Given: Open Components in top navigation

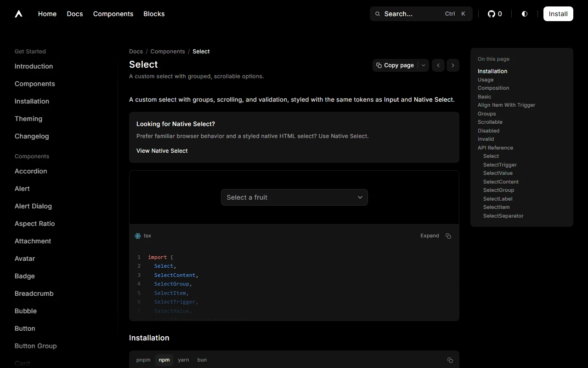Looking at the screenshot, I should click(x=113, y=14).
